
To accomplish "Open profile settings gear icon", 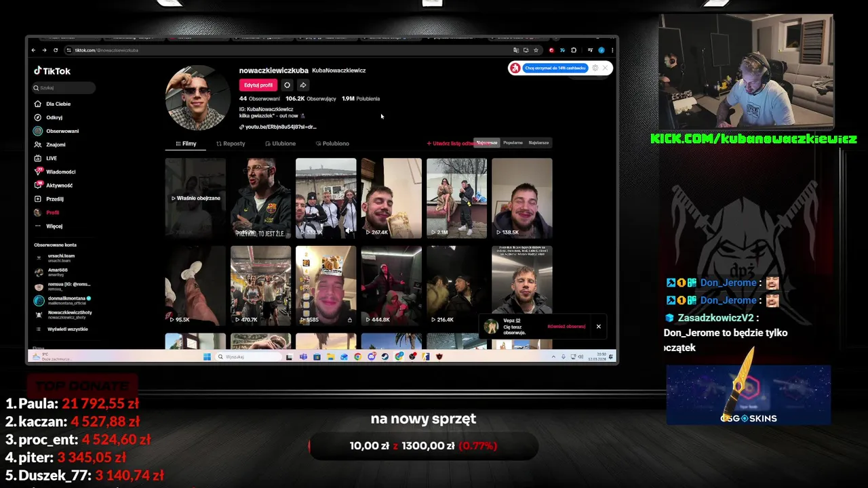I will coord(287,85).
